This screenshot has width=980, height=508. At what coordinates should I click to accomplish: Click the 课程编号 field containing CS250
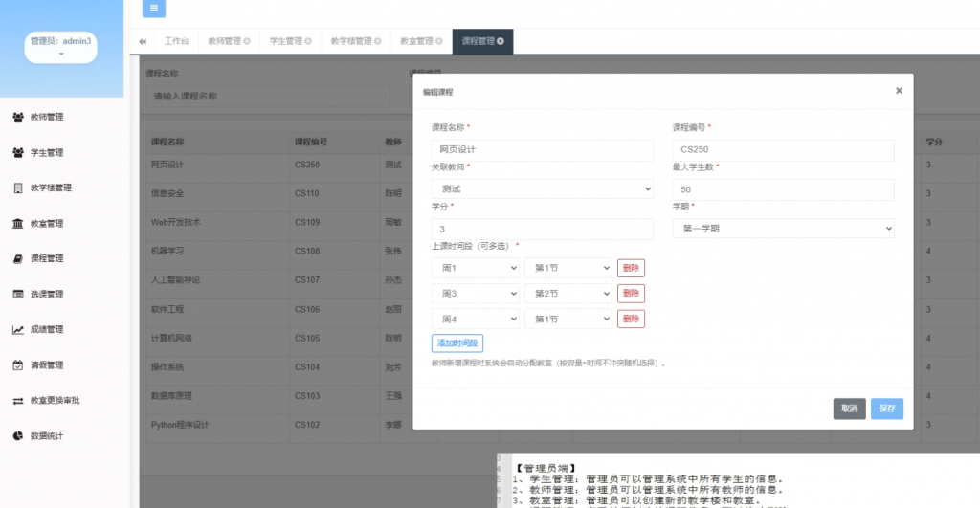[783, 150]
